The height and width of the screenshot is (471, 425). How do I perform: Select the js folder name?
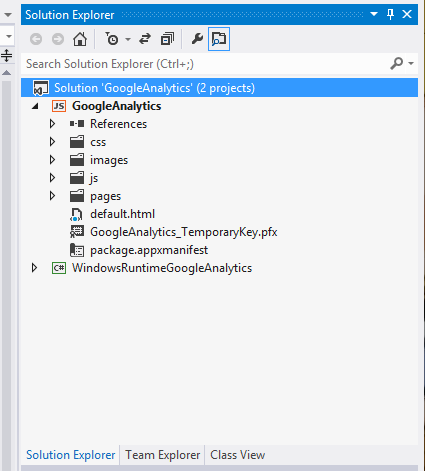click(94, 178)
